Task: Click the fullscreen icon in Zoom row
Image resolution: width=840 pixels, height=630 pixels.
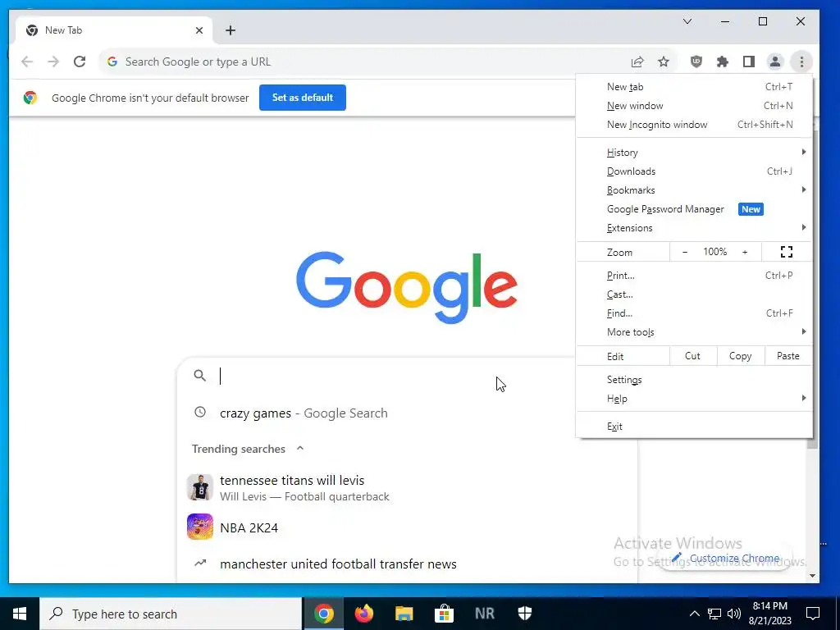Action: tap(787, 252)
